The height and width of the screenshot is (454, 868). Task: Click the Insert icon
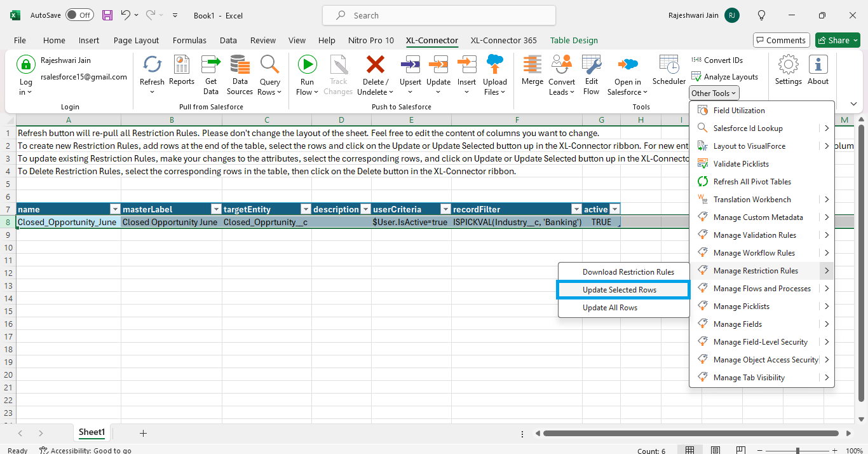(x=467, y=64)
